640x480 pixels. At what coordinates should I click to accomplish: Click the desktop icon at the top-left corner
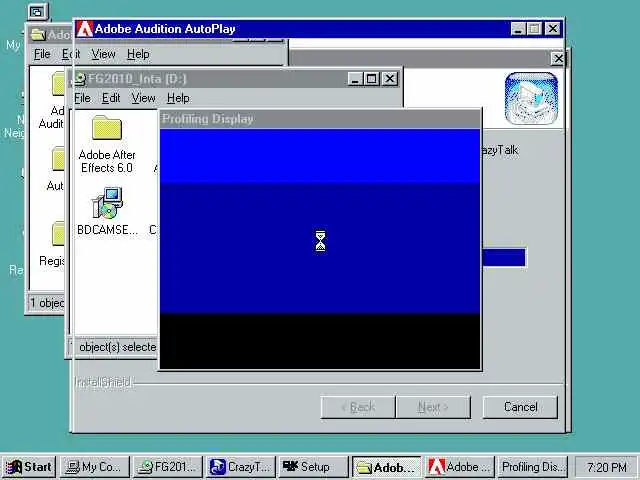pos(38,12)
